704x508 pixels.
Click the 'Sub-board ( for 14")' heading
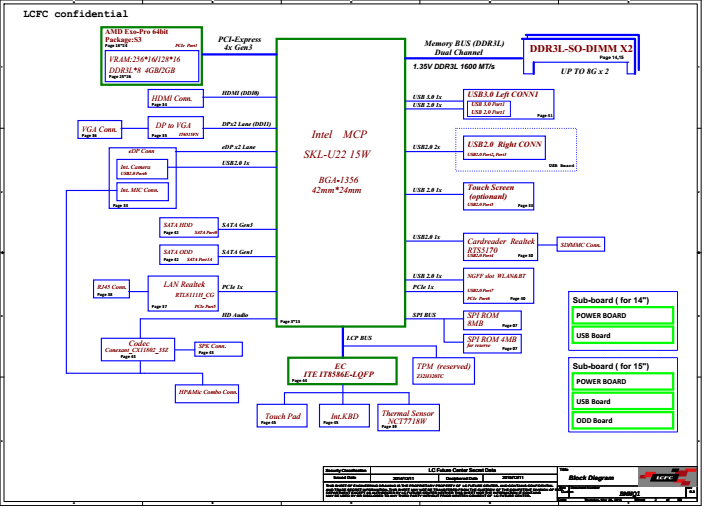click(611, 300)
